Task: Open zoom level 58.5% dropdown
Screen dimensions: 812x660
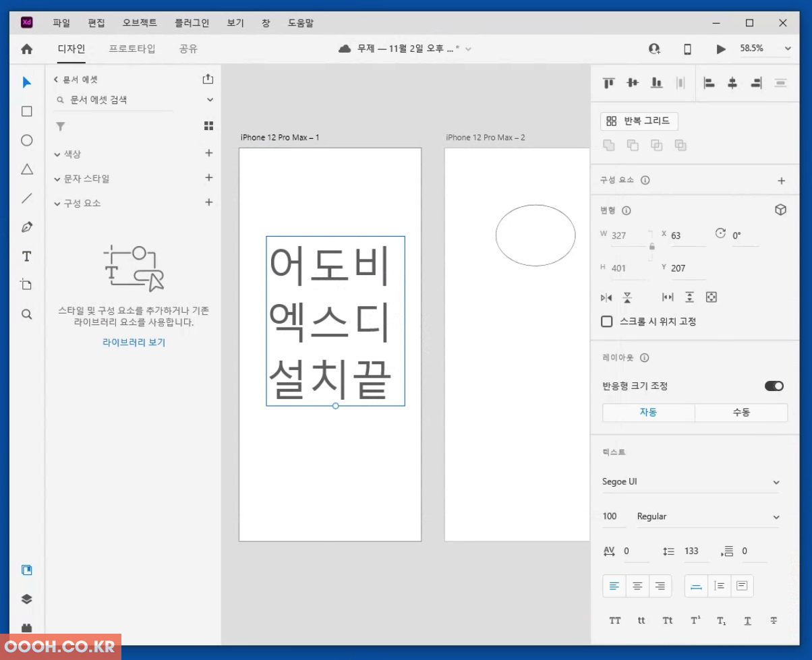Action: 787,49
